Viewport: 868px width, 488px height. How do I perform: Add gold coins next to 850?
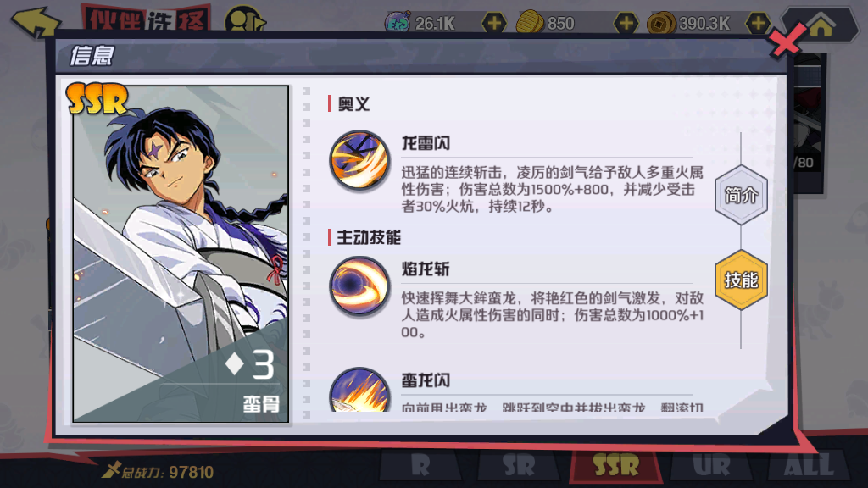tap(626, 23)
